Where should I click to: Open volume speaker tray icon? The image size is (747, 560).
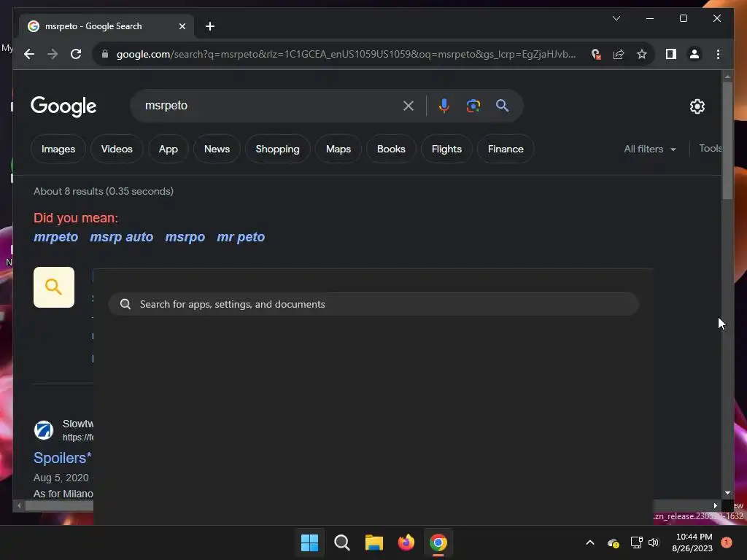[x=654, y=542]
